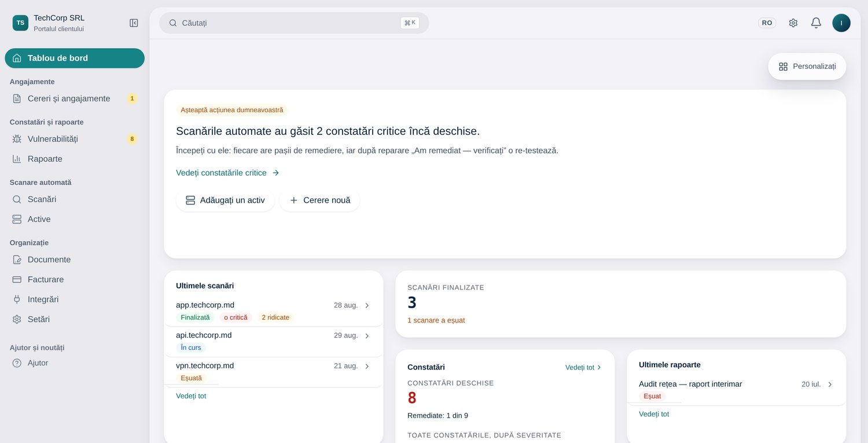Click the Personalizați button
Viewport: 868px width, 443px height.
click(x=807, y=67)
